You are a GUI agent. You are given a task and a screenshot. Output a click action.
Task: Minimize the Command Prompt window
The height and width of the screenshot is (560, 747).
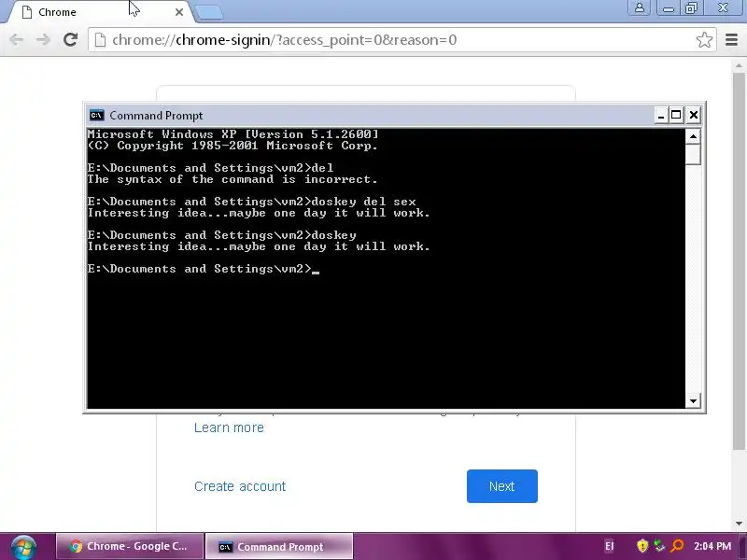(661, 115)
